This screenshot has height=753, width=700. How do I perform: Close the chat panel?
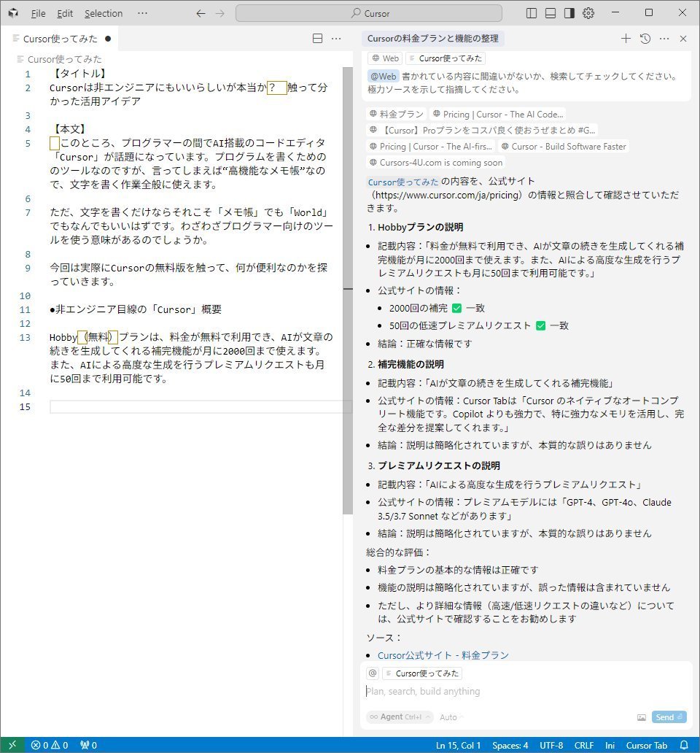(683, 39)
